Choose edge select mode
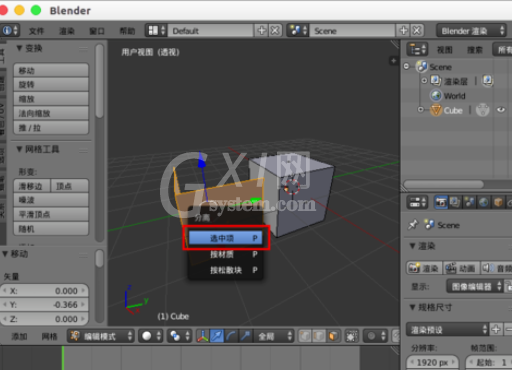The height and width of the screenshot is (370, 512). 319,336
